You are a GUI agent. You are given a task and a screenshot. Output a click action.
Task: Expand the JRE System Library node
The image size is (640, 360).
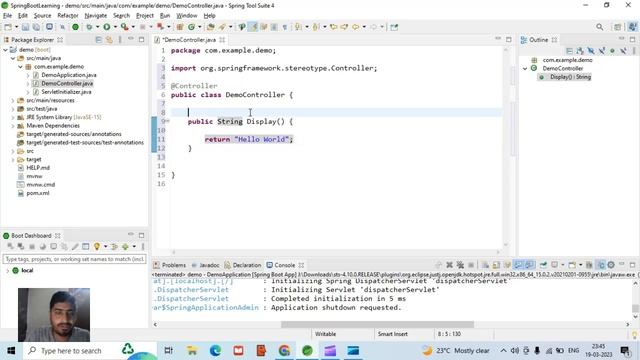point(13,117)
